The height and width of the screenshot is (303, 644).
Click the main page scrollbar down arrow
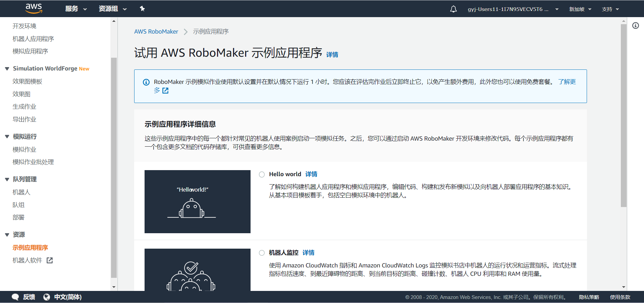click(624, 287)
